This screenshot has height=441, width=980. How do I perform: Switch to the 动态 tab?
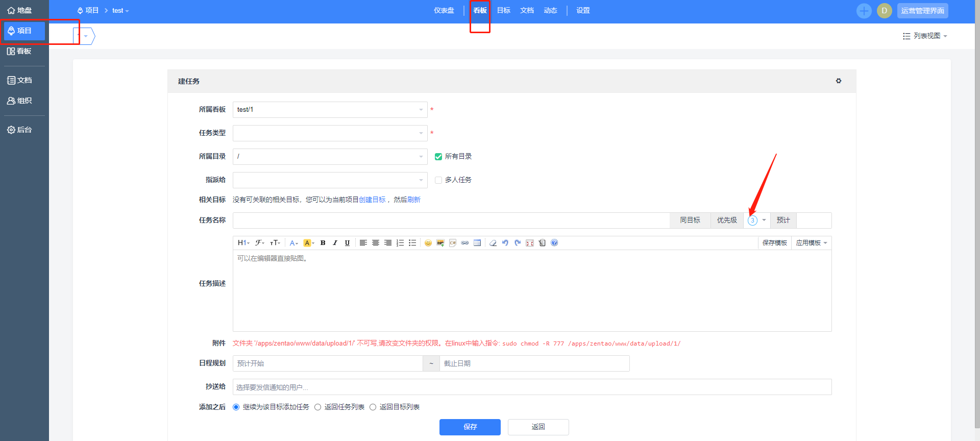(x=550, y=11)
